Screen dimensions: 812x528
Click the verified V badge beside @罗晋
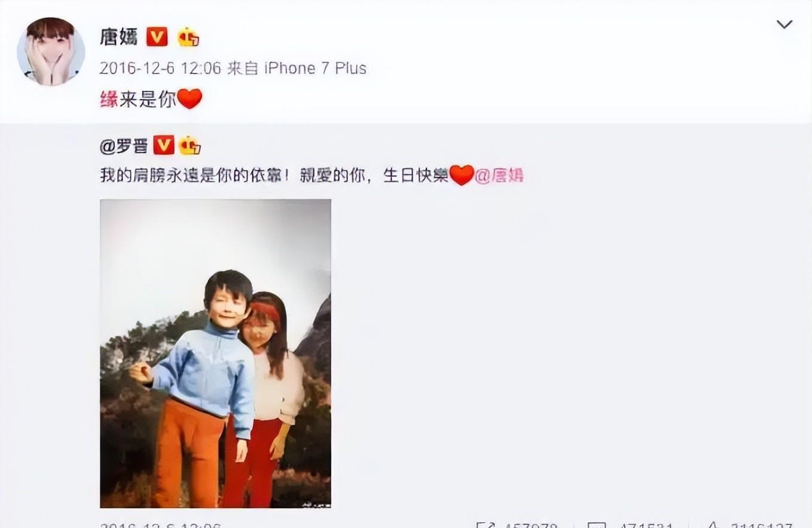164,145
